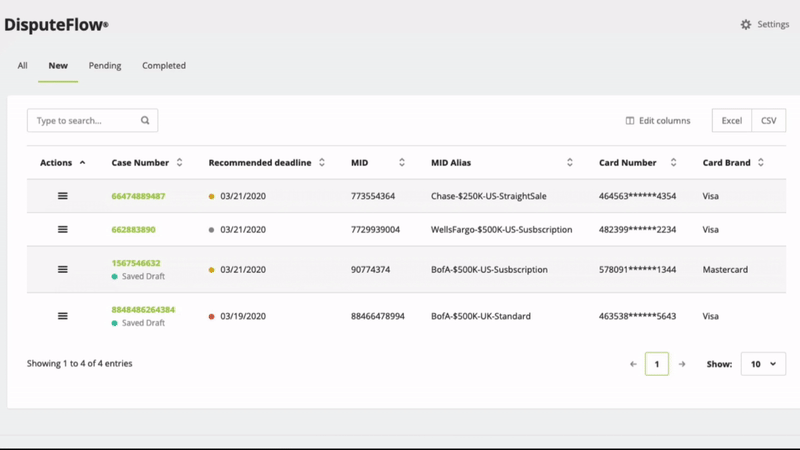Open the Settings text link
The height and width of the screenshot is (450, 800).
click(x=773, y=24)
